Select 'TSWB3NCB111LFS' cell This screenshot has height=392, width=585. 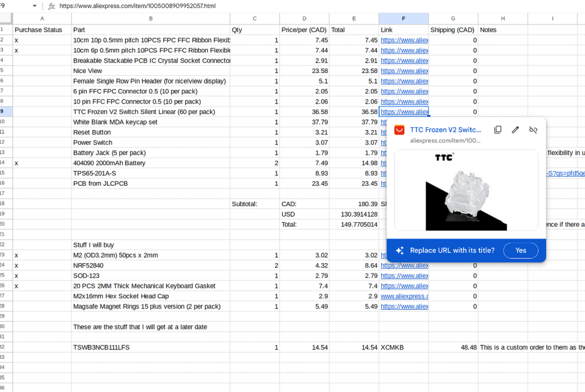point(151,347)
